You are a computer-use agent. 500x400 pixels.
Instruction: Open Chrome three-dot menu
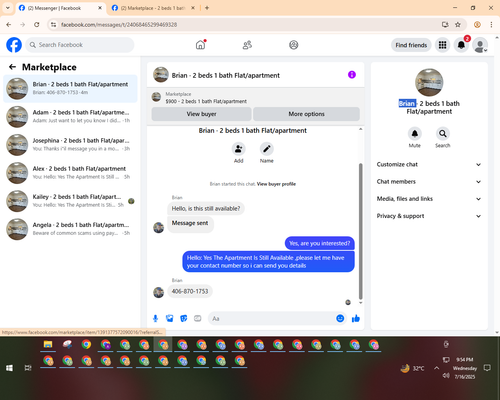pos(491,25)
